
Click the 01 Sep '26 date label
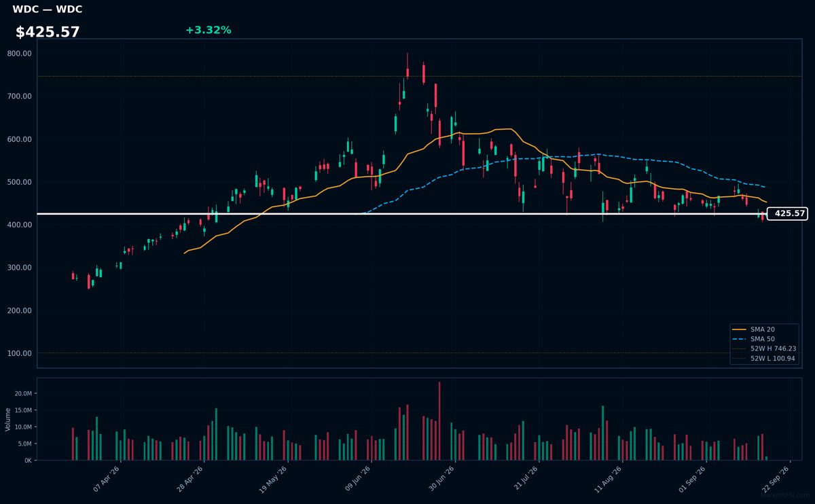click(692, 479)
